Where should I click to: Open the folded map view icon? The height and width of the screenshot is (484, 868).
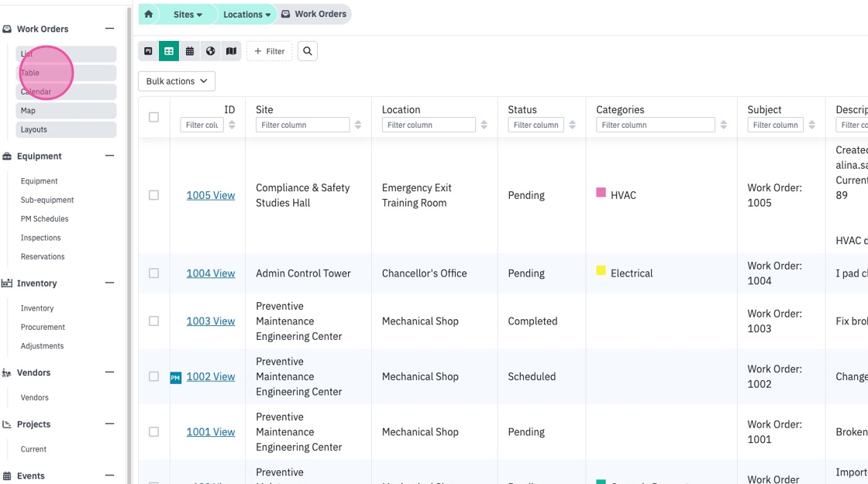pos(232,51)
